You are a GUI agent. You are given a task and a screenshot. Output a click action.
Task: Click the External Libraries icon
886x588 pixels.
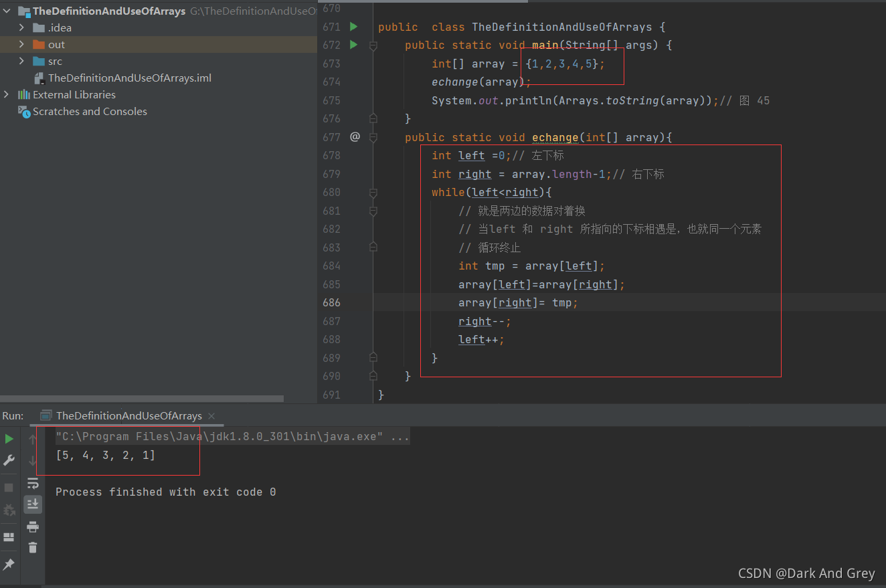[24, 94]
